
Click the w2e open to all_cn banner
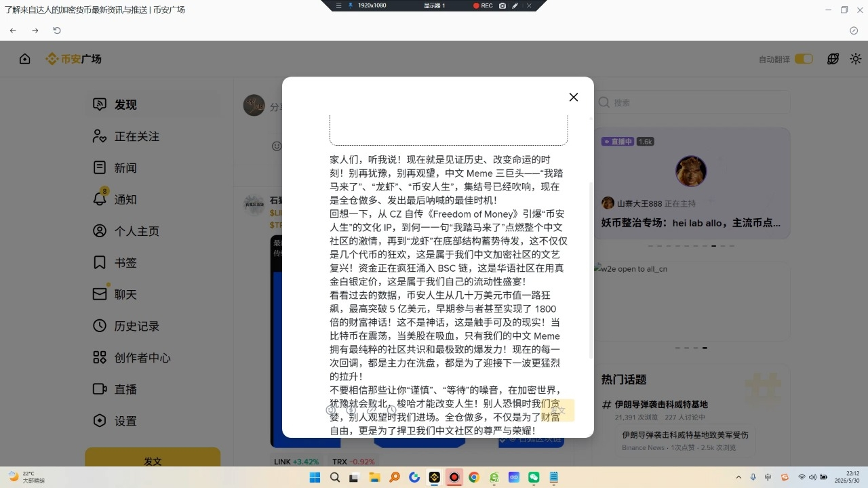coord(692,303)
